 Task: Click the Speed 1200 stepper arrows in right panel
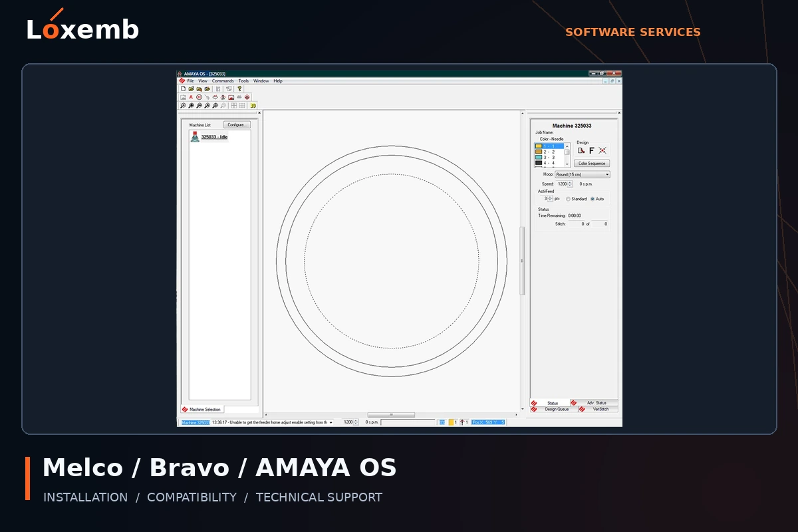coord(570,184)
